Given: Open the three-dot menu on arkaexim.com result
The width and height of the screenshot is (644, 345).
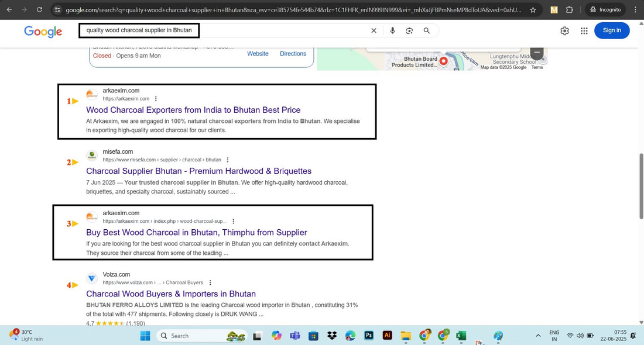Looking at the screenshot, I should click(156, 99).
